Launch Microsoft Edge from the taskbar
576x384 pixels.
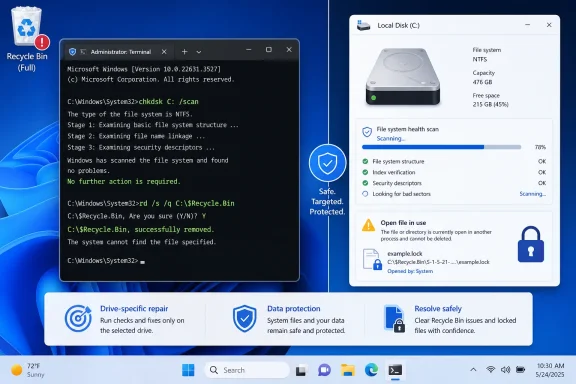pyautogui.click(x=371, y=370)
